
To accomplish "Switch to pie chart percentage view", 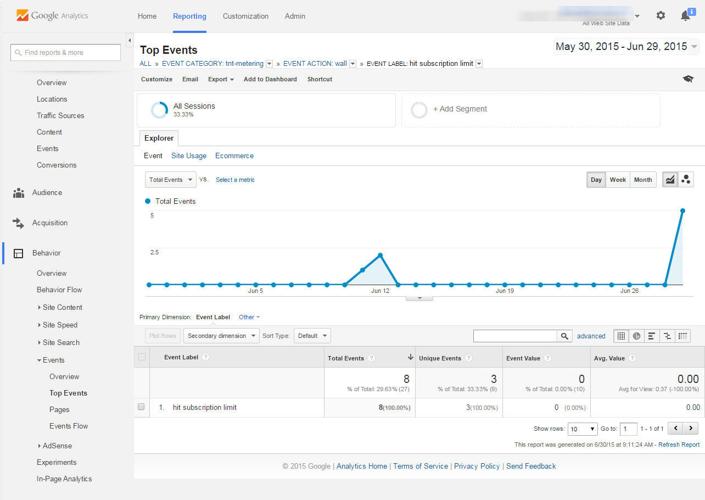I will click(637, 336).
